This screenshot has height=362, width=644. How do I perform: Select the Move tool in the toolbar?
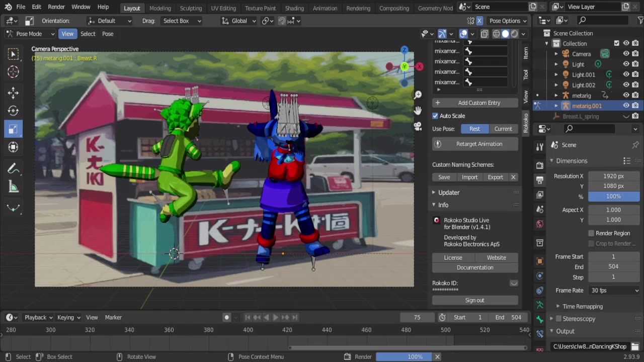pyautogui.click(x=13, y=93)
